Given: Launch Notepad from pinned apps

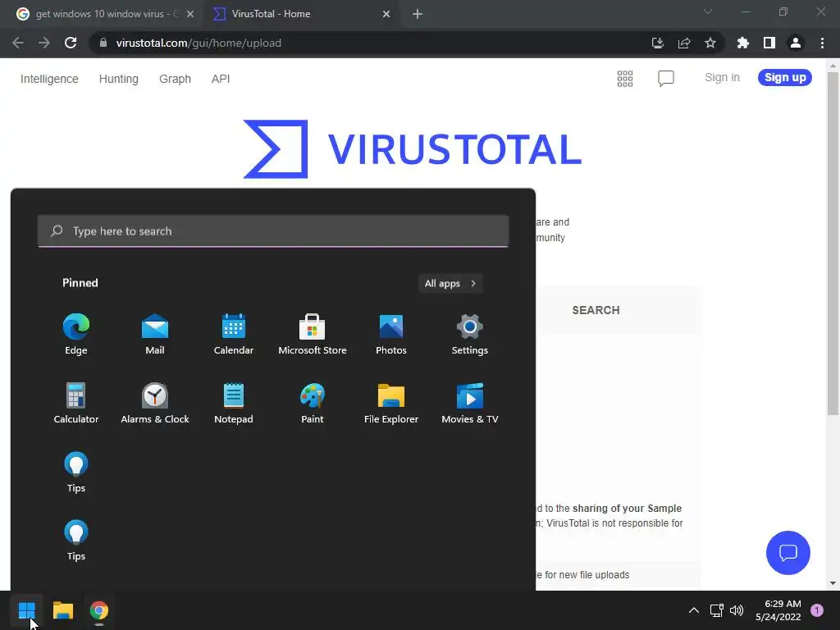Looking at the screenshot, I should (234, 404).
